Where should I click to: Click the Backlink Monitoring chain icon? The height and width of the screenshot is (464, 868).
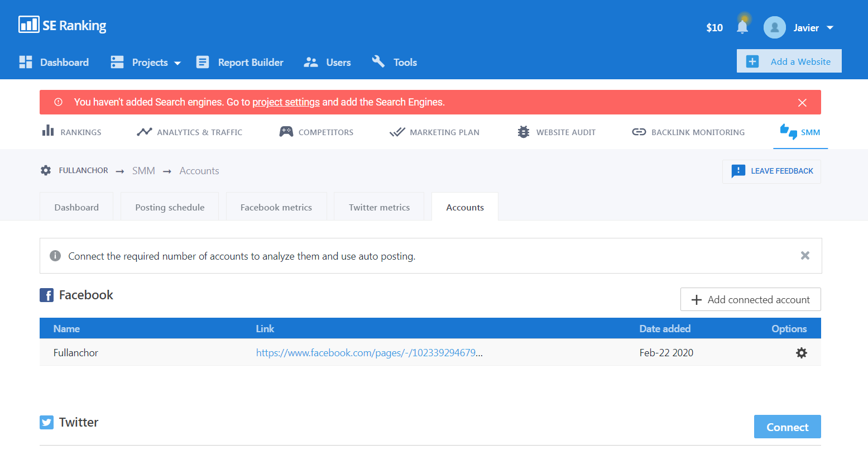[x=639, y=132]
